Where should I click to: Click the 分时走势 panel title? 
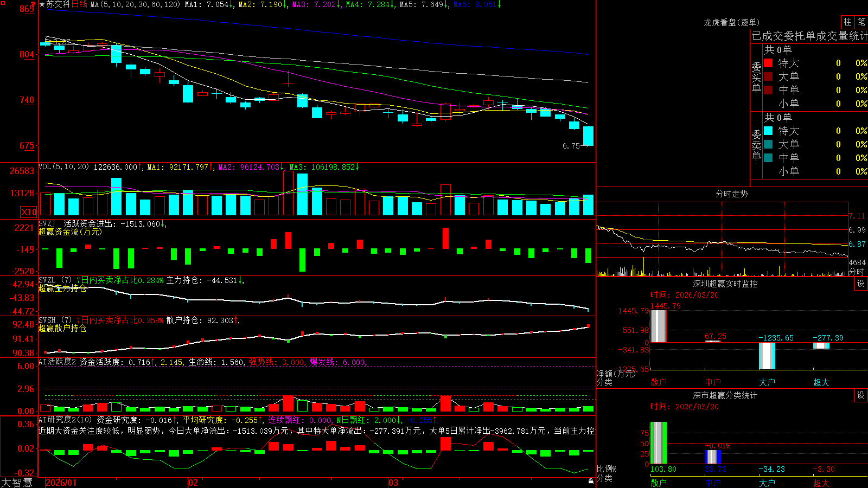tap(732, 194)
